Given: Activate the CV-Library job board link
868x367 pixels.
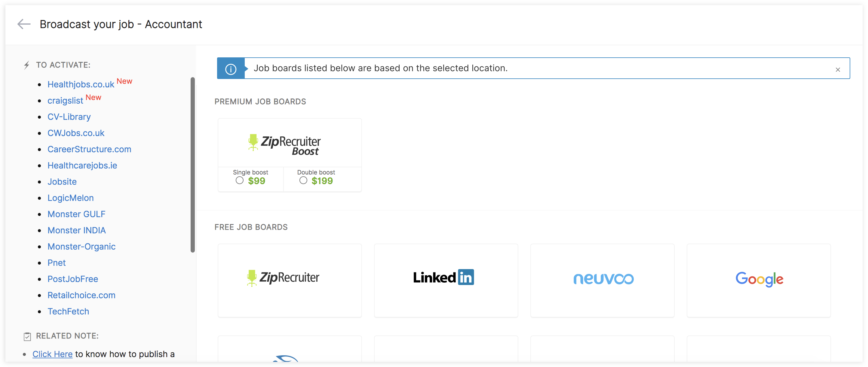Looking at the screenshot, I should coord(69,117).
